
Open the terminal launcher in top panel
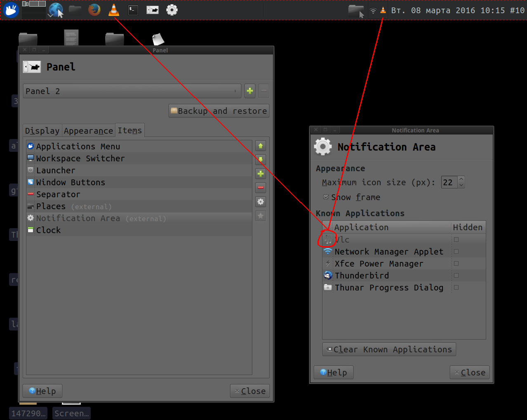coord(133,10)
